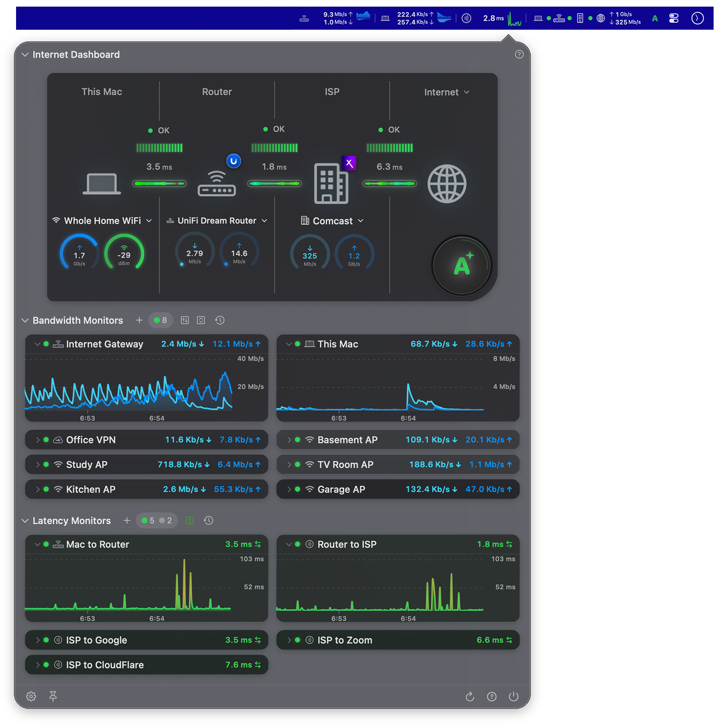Viewport: 724px width, 728px height.
Task: Click the -29 dBm WiFi signal gauge
Action: 124,255
